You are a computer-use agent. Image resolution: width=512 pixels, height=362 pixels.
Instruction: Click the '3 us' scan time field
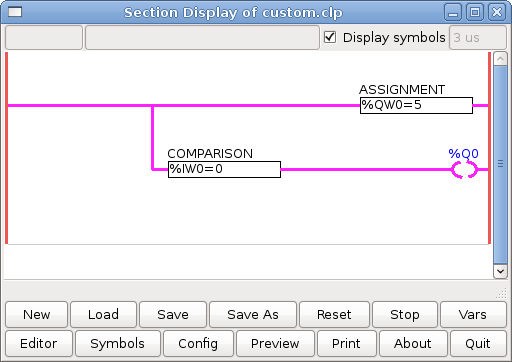478,37
